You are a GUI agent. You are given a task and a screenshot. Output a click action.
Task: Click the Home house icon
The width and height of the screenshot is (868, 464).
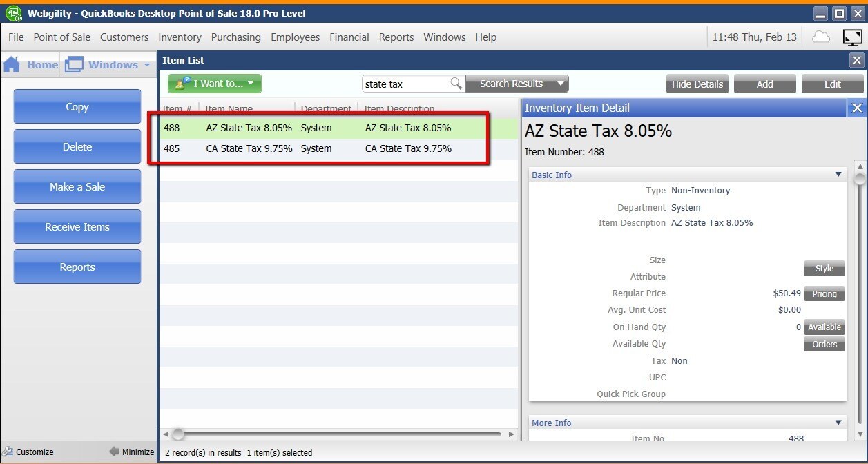pos(12,65)
